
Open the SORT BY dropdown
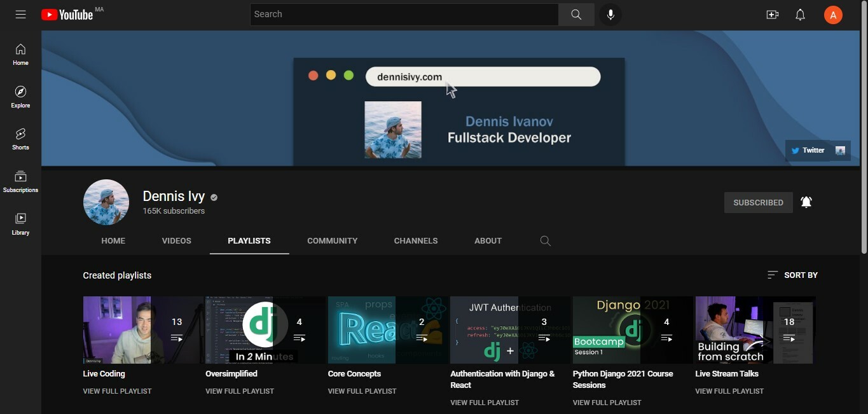[x=792, y=275]
